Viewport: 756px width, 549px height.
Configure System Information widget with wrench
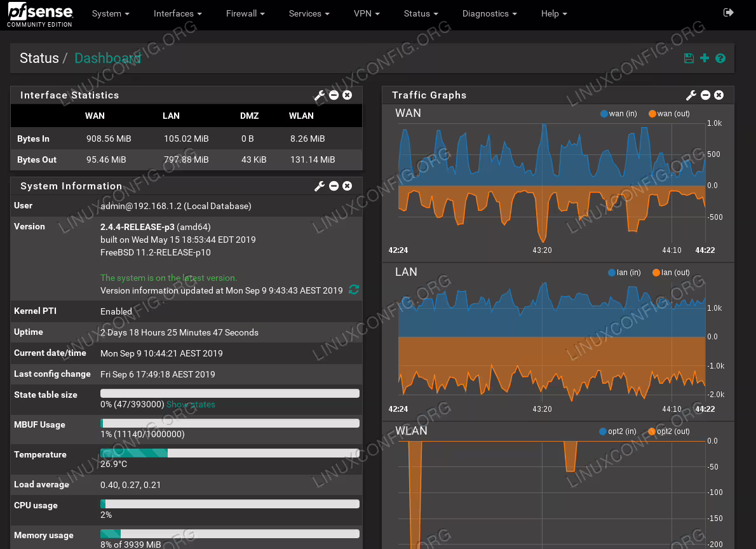point(320,186)
